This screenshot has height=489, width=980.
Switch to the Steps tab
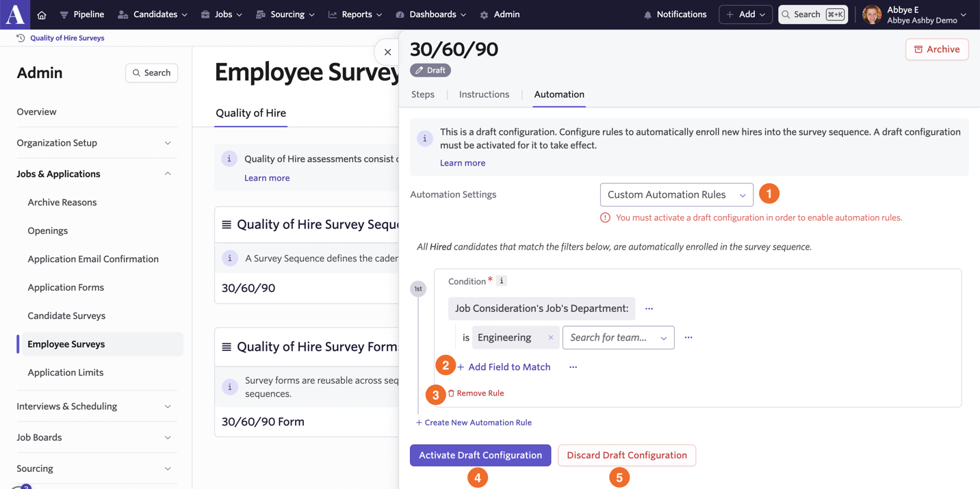[x=423, y=94]
